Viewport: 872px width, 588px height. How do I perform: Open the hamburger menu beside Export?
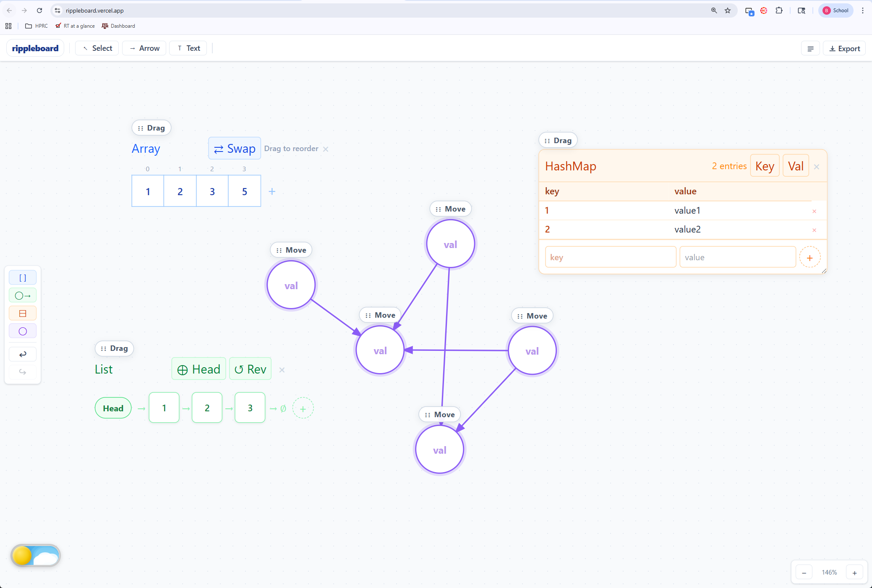pyautogui.click(x=810, y=49)
